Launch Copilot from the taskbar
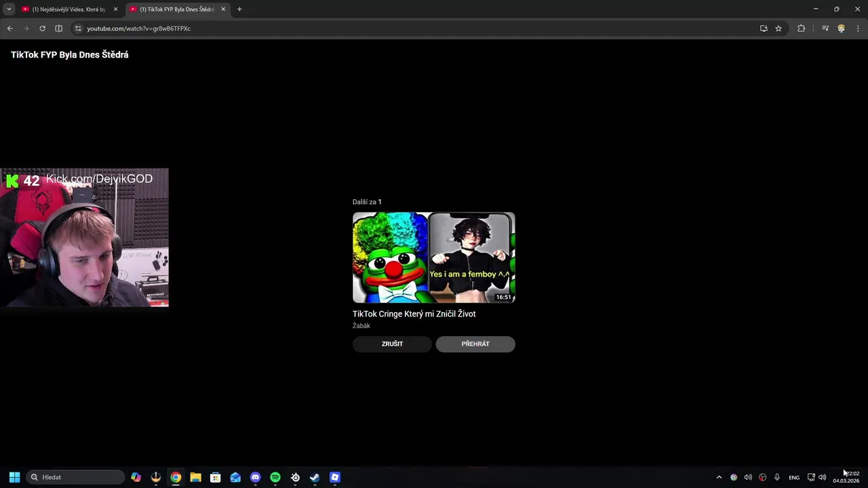This screenshot has height=488, width=868. pos(136,477)
